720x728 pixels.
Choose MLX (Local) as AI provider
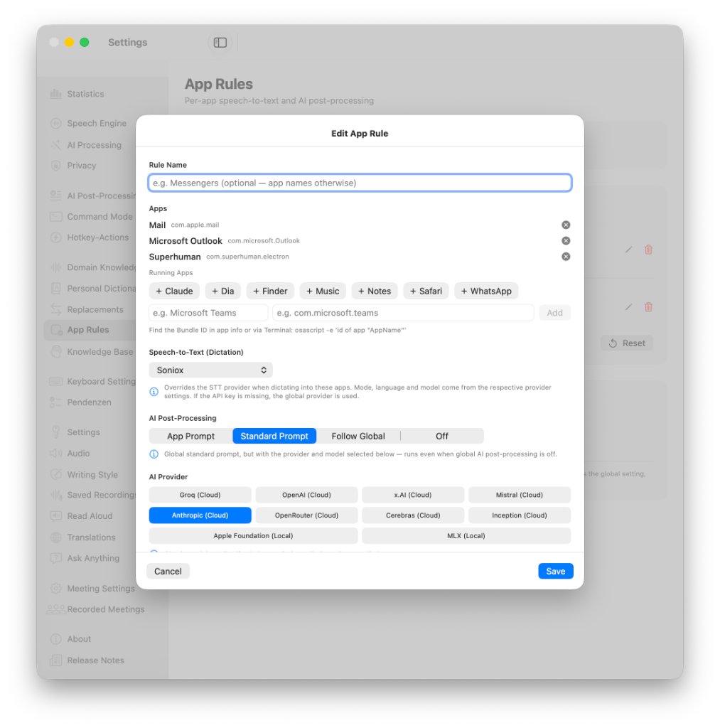pos(466,536)
